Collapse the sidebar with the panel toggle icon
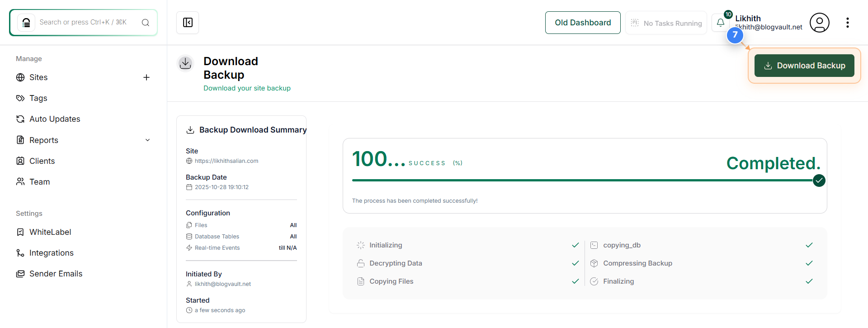868x328 pixels. (x=188, y=23)
